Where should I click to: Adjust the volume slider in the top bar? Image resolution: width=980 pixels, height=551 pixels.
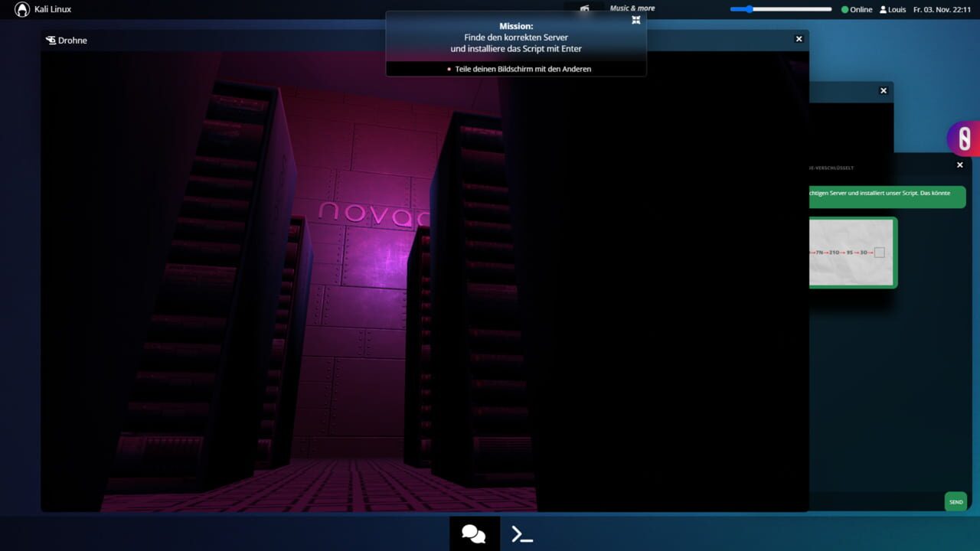coord(780,9)
